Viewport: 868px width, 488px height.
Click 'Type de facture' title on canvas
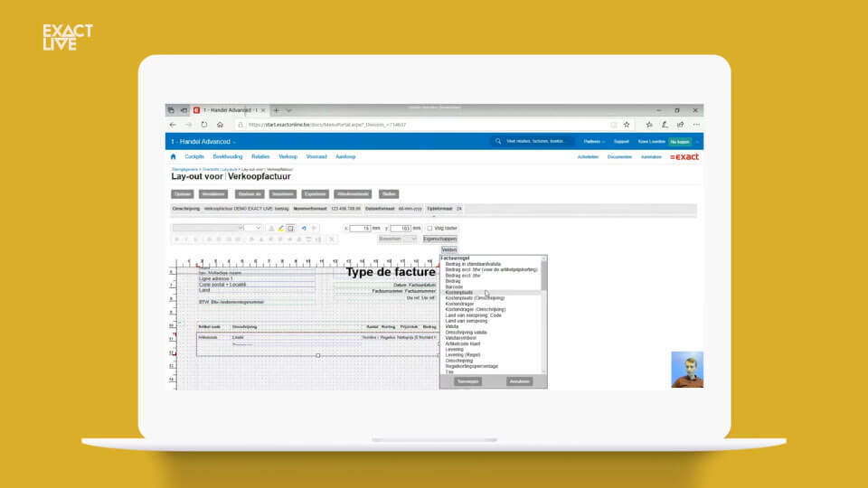tap(391, 272)
